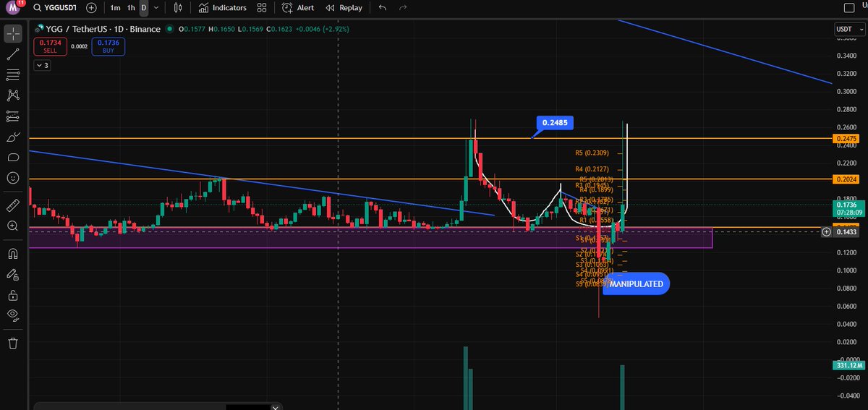The image size is (868, 410).
Task: Open the user profile avatar menu
Action: [x=14, y=8]
